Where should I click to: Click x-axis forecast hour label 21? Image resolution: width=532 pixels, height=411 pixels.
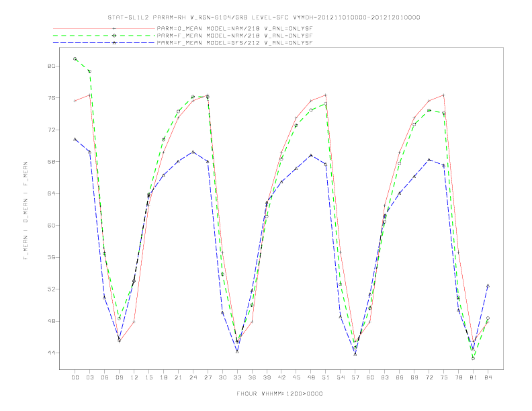178,377
